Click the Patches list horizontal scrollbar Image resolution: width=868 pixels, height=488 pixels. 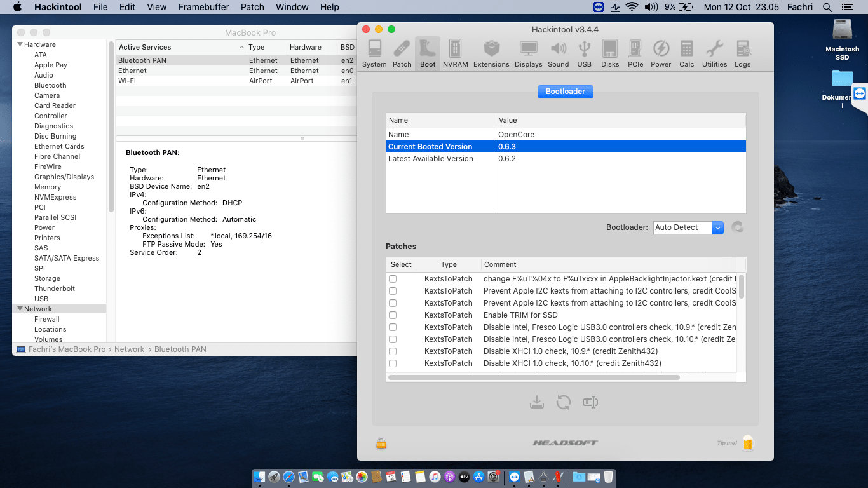point(534,377)
